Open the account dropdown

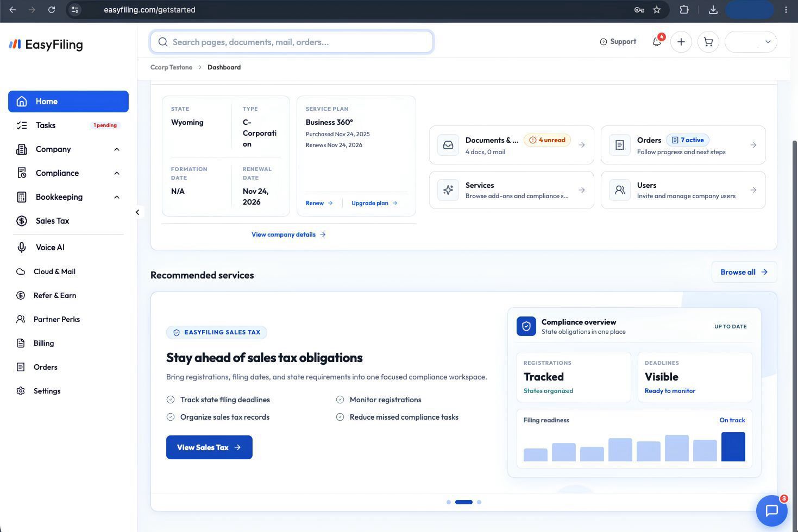click(751, 42)
